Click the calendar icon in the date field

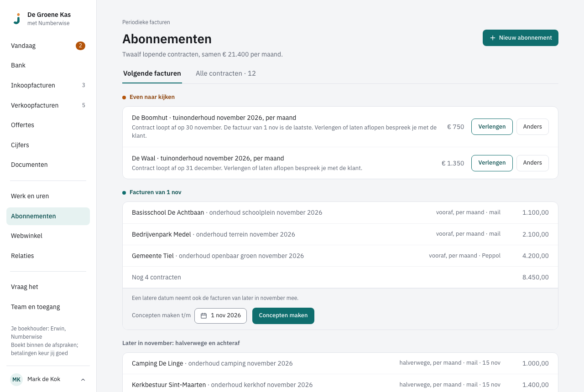[x=204, y=315]
